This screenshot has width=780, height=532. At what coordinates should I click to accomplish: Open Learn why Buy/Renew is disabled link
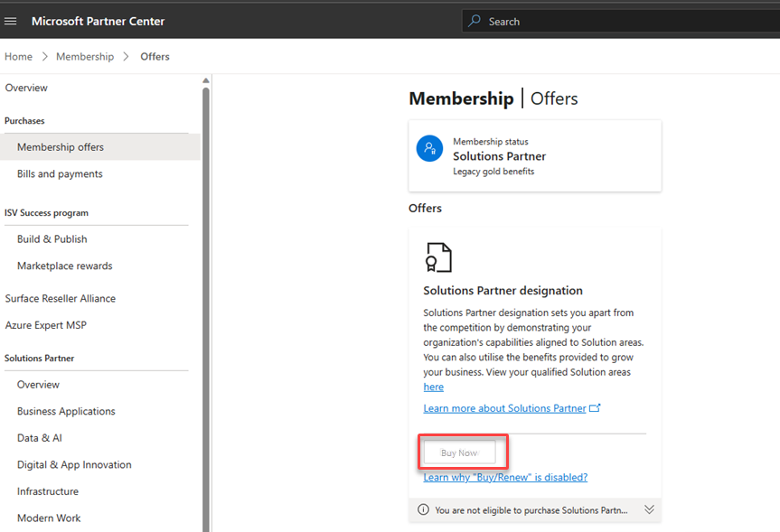pyautogui.click(x=505, y=477)
